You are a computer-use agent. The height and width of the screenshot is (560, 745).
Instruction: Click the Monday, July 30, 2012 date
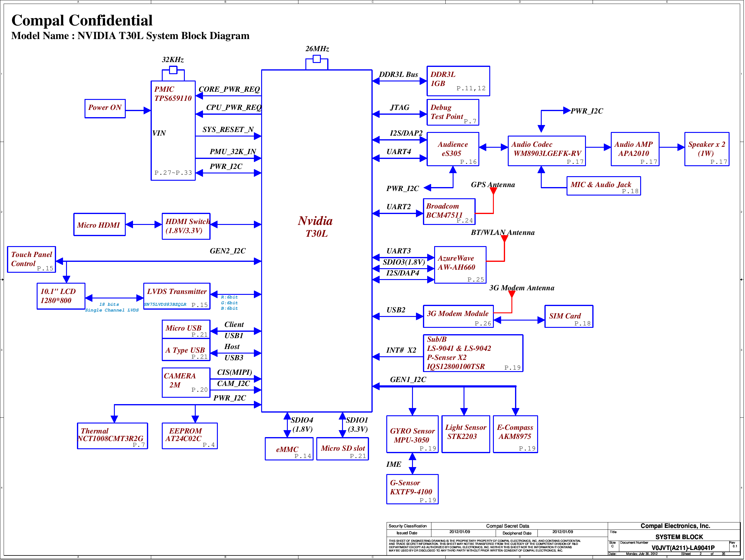(642, 554)
